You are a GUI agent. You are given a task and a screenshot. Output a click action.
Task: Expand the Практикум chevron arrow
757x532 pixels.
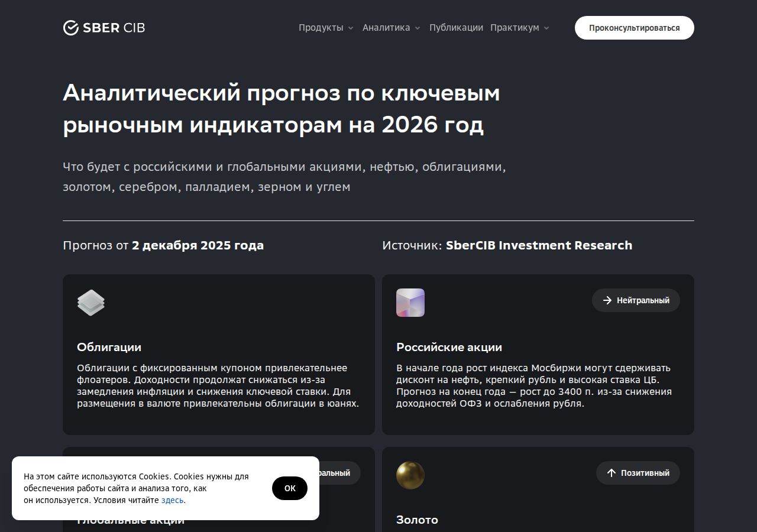pos(546,28)
